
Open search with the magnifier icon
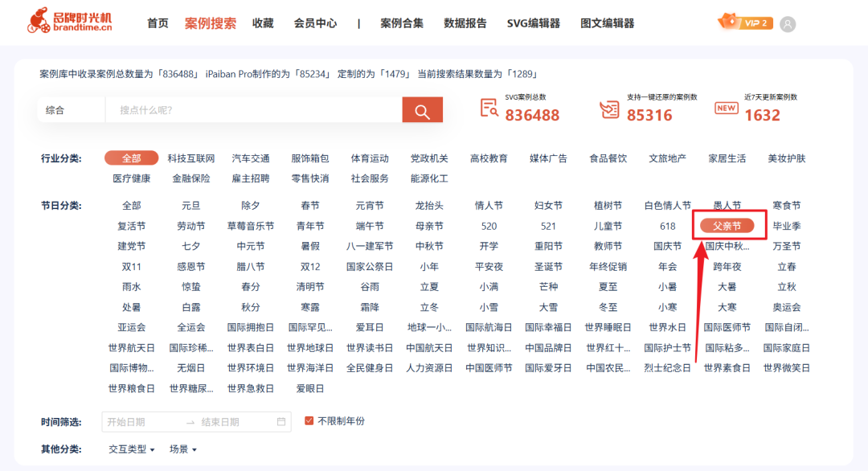pyautogui.click(x=422, y=110)
